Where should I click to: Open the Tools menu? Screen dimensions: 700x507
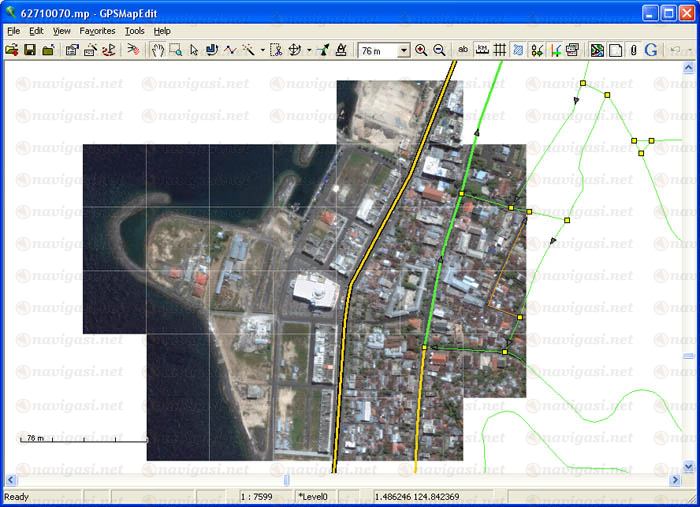134,31
